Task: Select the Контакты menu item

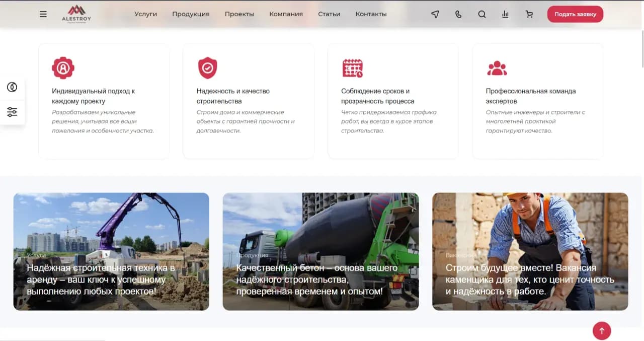Action: [371, 14]
